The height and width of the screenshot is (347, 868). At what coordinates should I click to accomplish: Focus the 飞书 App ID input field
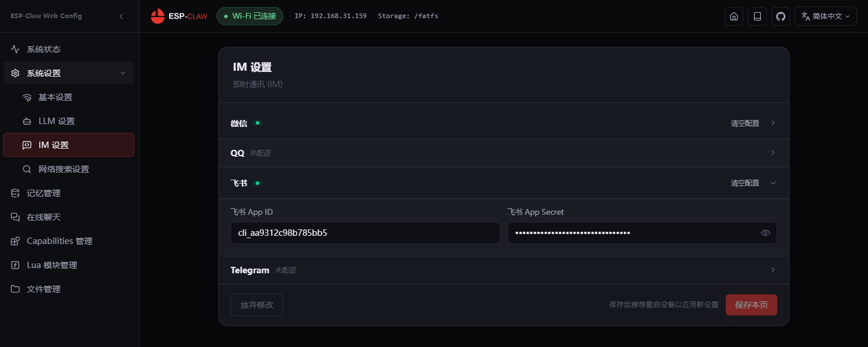tap(365, 233)
